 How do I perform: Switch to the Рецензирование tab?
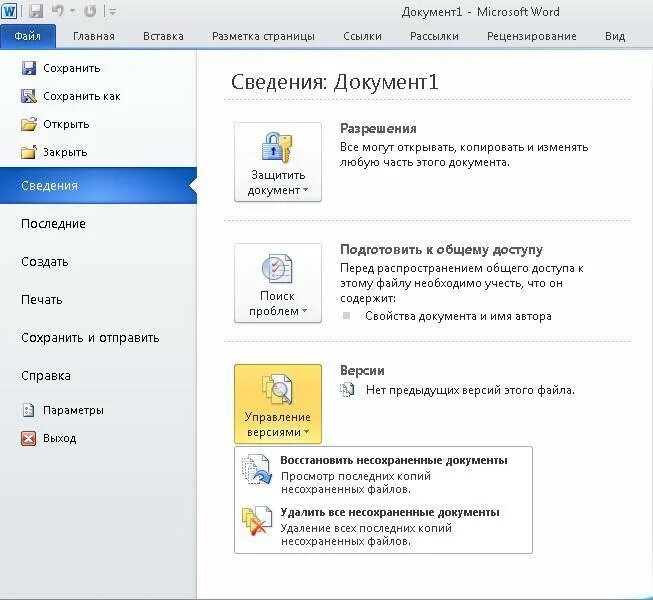pos(531,36)
